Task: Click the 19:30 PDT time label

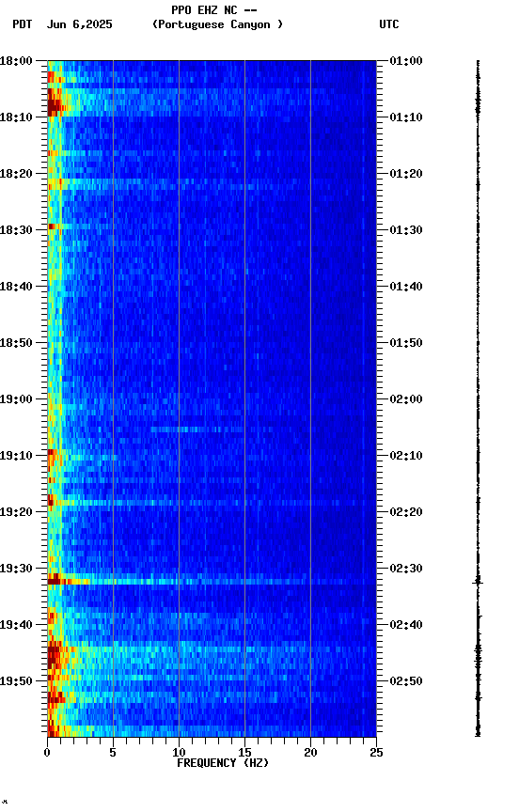Action: 16,569
